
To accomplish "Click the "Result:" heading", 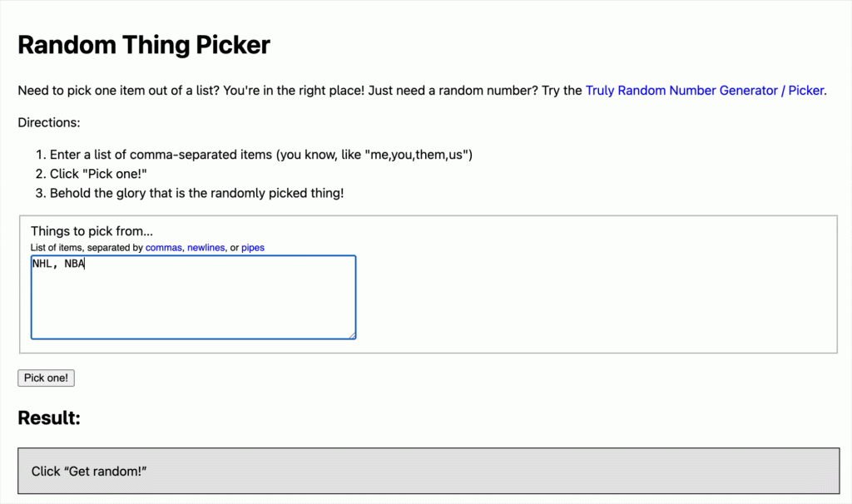I will tap(49, 418).
